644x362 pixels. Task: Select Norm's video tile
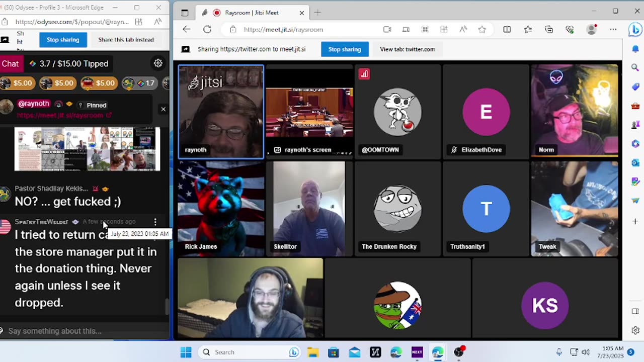point(575,112)
